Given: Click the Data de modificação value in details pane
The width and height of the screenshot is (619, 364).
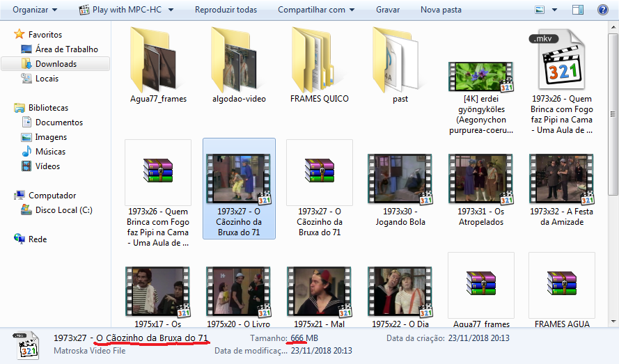Looking at the screenshot, I should coord(322,350).
